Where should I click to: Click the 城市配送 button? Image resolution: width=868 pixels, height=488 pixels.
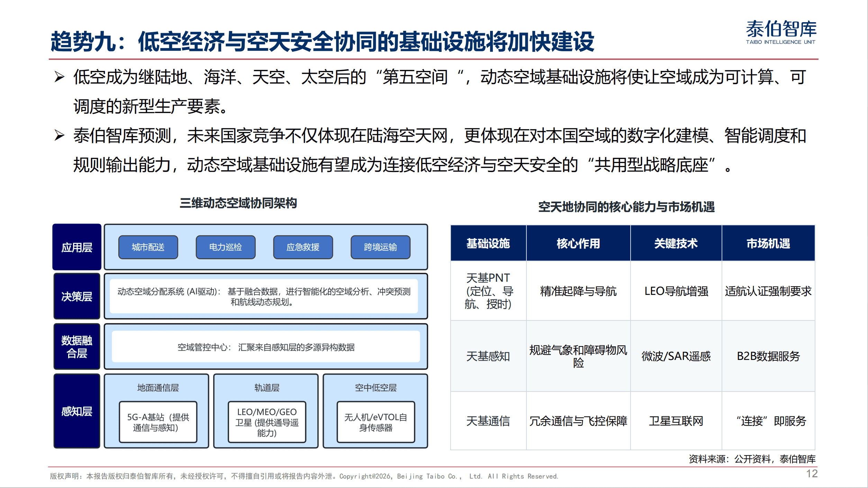(148, 247)
